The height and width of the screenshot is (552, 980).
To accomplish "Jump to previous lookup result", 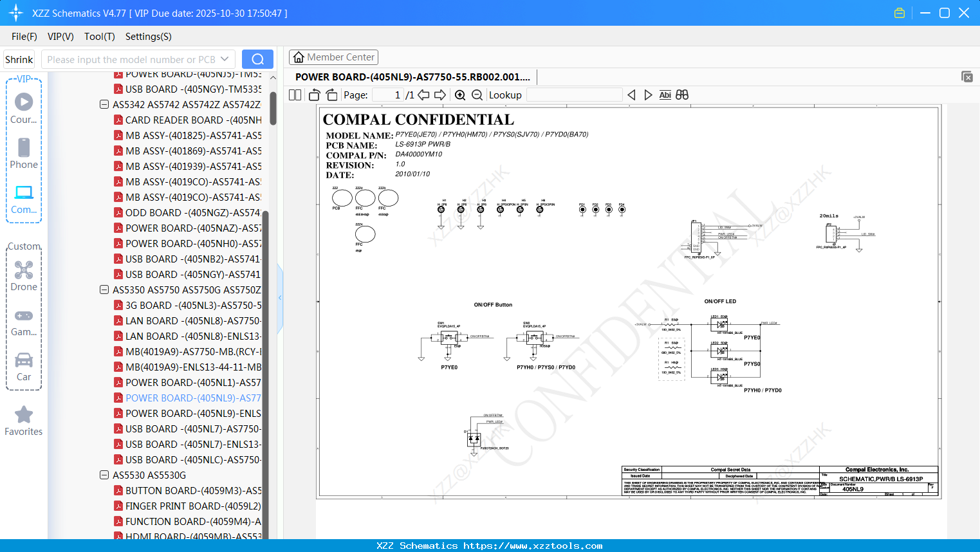I will [631, 95].
